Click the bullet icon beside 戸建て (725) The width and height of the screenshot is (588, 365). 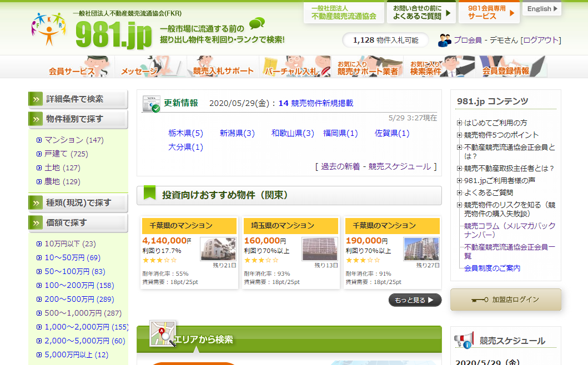click(x=39, y=154)
